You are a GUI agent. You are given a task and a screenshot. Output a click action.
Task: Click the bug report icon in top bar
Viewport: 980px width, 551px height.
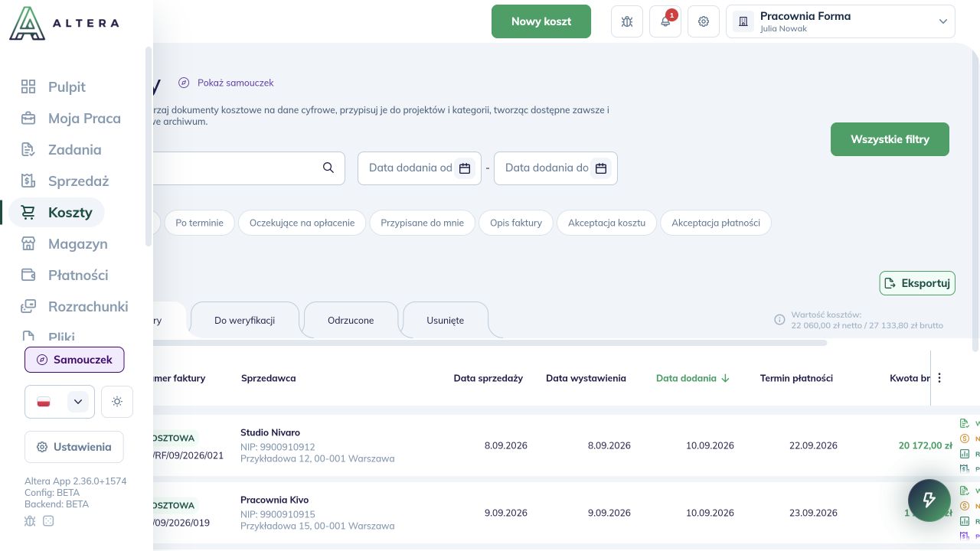point(627,21)
